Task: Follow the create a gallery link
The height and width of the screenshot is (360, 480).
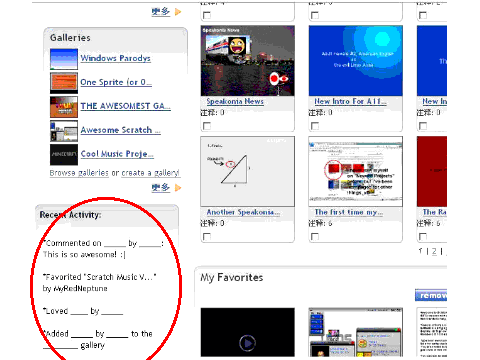Action: (150, 173)
